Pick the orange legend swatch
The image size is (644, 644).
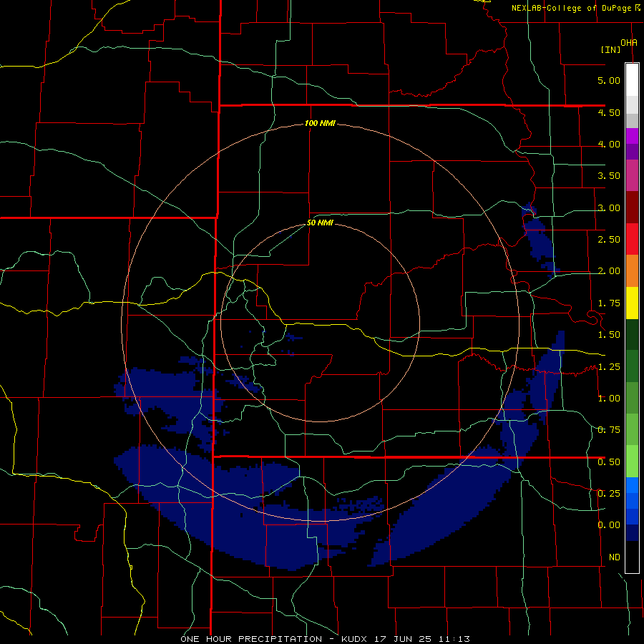coord(632,271)
